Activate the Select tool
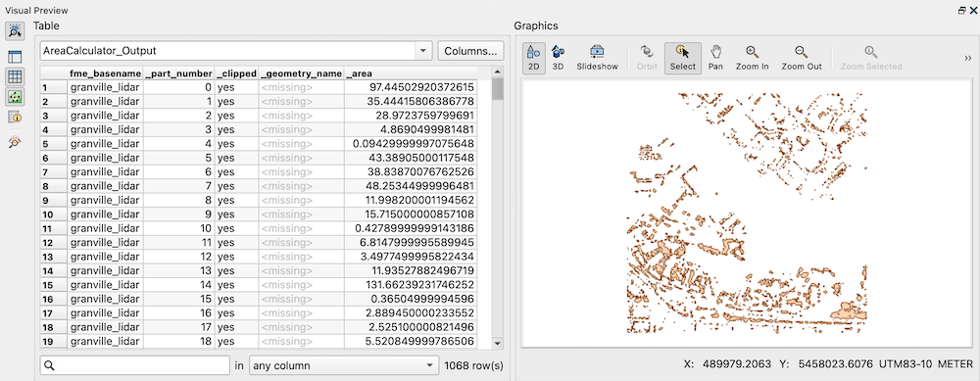Viewport: 980px width, 381px height. (682, 58)
